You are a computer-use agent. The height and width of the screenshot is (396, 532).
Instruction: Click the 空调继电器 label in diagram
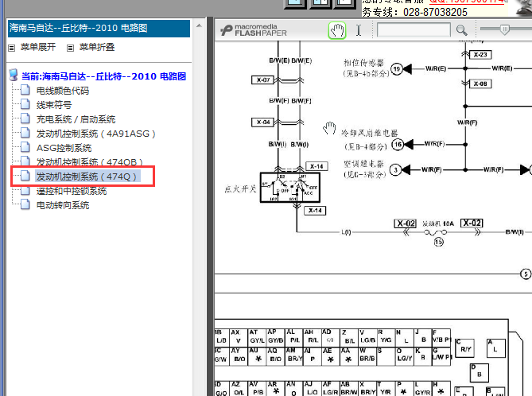[364, 164]
